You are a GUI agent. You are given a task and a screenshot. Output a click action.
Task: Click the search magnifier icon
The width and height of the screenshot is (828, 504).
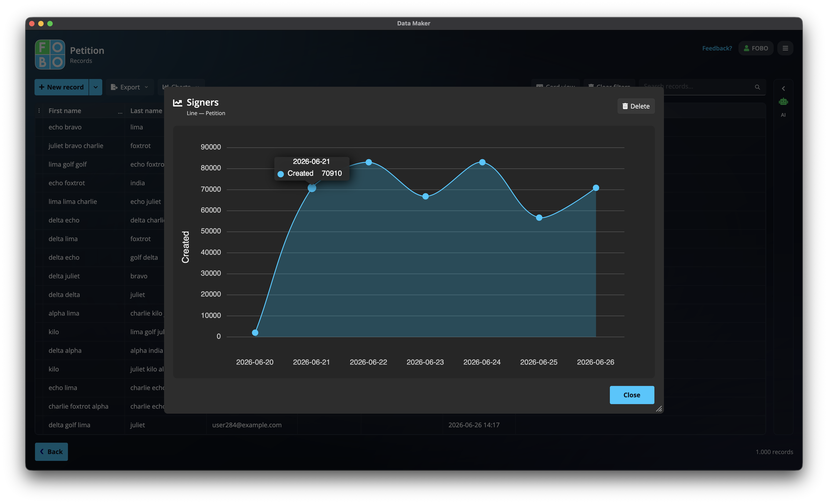757,87
